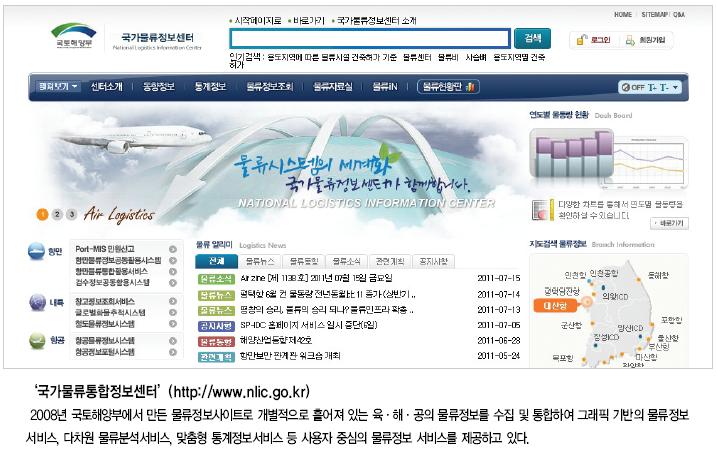Viewport: 716px width, 459px height.
Task: Open 센터소개 menu
Action: [106, 86]
